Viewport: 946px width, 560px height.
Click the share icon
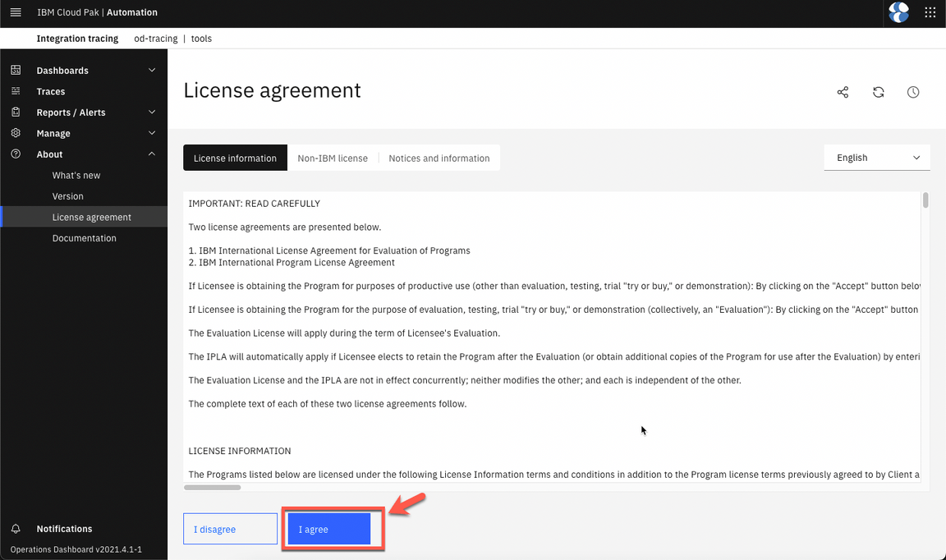point(843,93)
